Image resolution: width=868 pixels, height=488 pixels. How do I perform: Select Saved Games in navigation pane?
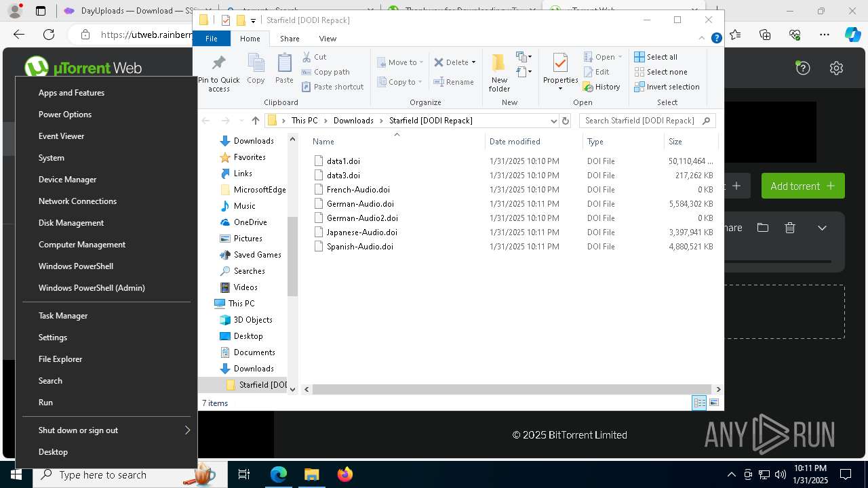point(257,255)
